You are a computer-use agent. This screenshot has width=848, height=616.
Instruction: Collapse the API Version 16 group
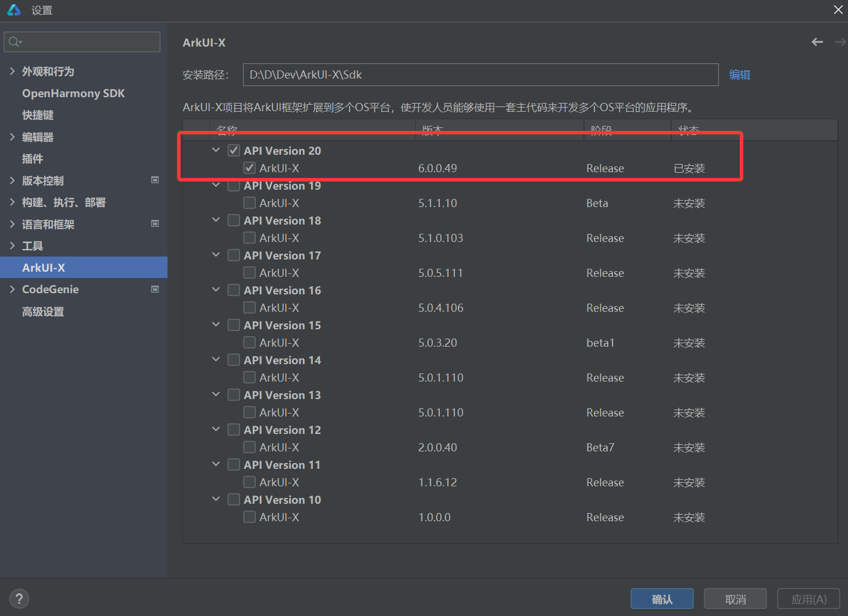pos(216,290)
